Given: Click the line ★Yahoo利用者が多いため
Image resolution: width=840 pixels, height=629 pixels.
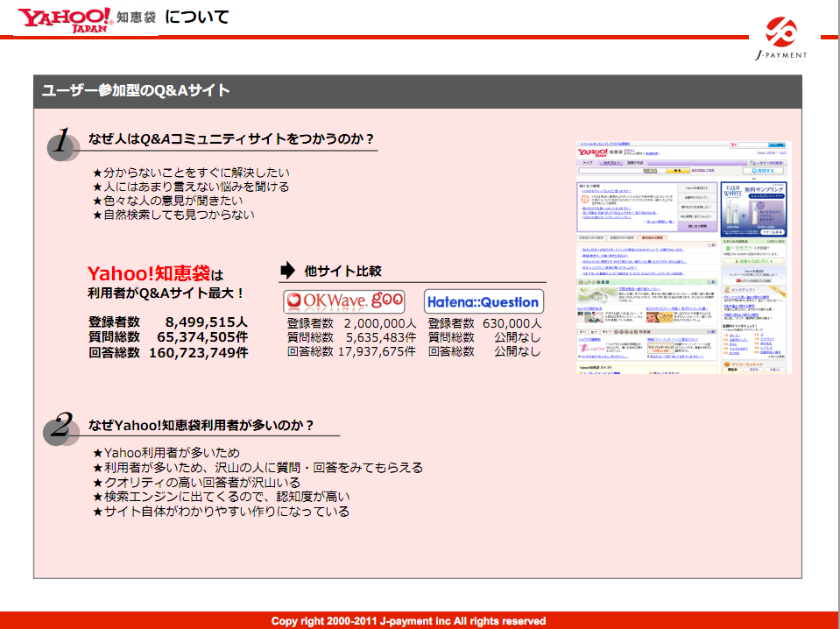Looking at the screenshot, I should coord(166,453).
